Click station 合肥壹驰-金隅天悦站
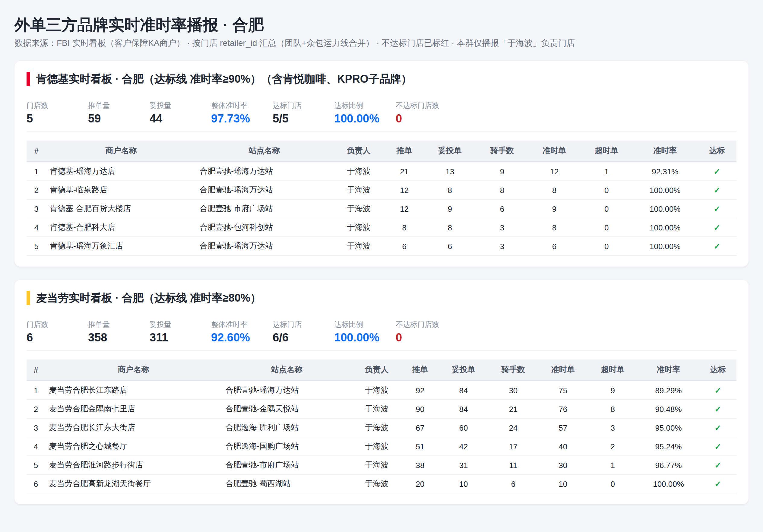Screen dimensions: 763x532 pos(262,409)
